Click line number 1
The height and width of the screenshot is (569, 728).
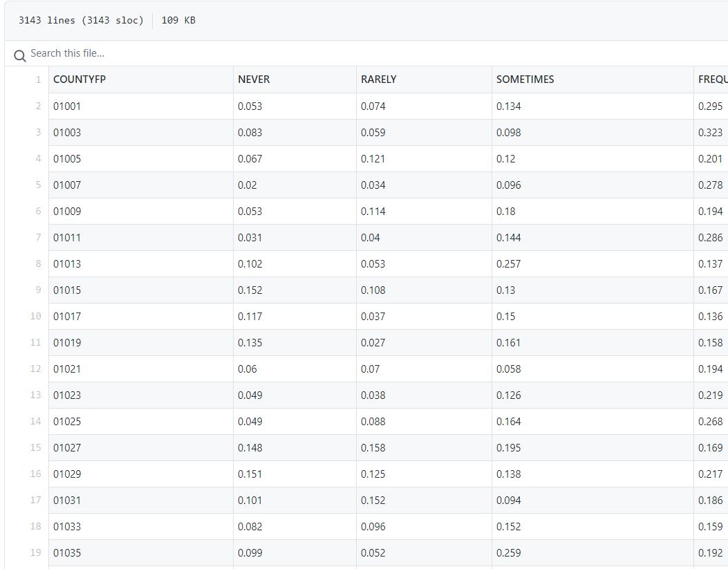[38, 80]
